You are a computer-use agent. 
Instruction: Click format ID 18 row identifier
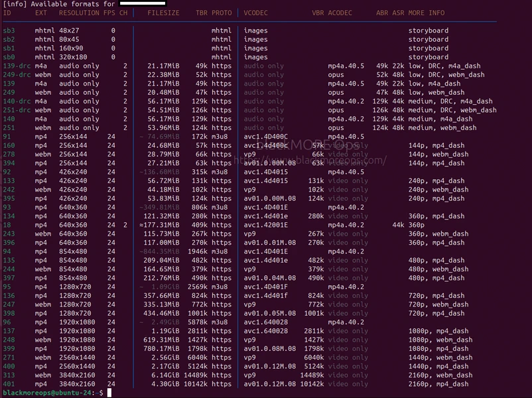[7, 225]
